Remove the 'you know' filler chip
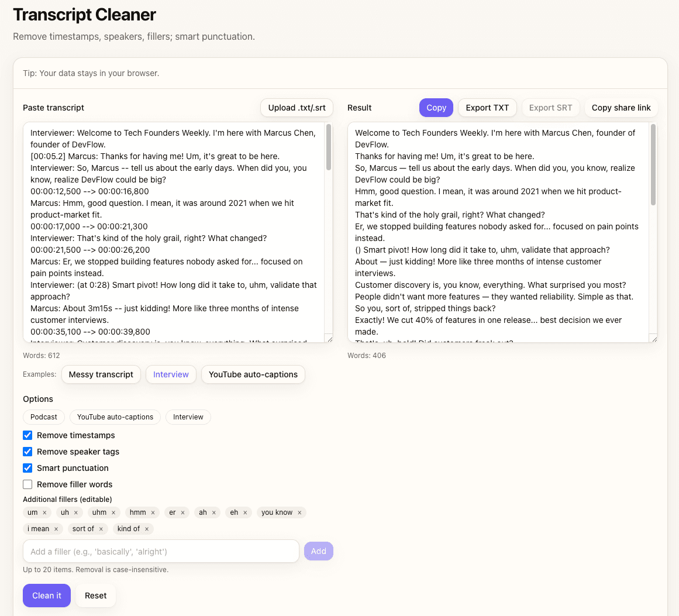 (299, 512)
